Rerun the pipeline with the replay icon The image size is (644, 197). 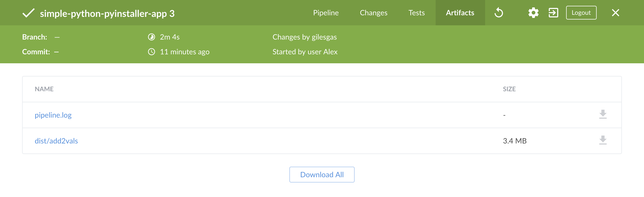(499, 13)
